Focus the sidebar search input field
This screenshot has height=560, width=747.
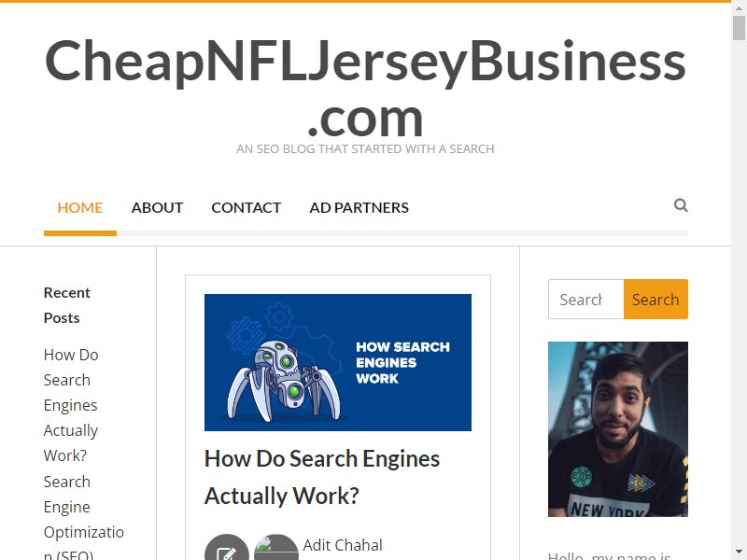click(x=586, y=299)
